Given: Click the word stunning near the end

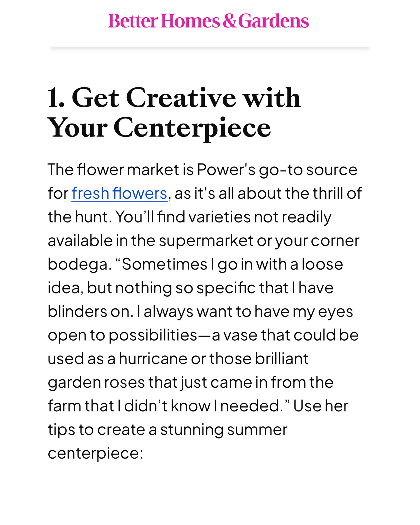Looking at the screenshot, I should (x=192, y=430).
